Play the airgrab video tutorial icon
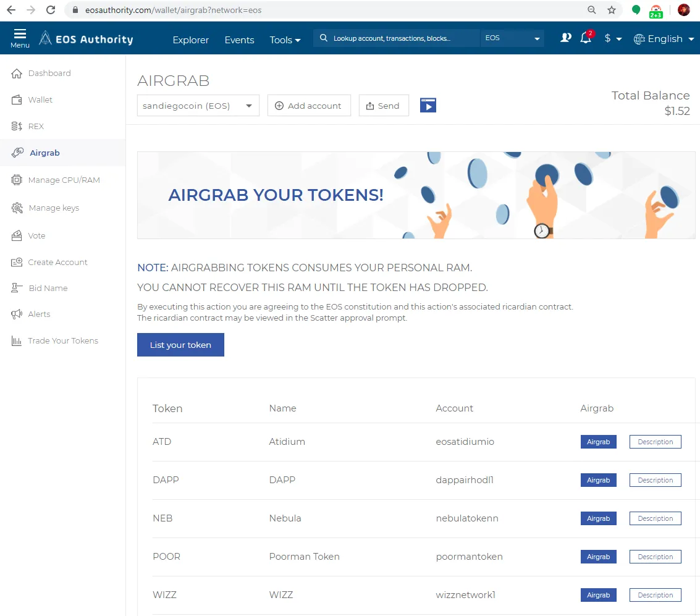 pos(428,106)
